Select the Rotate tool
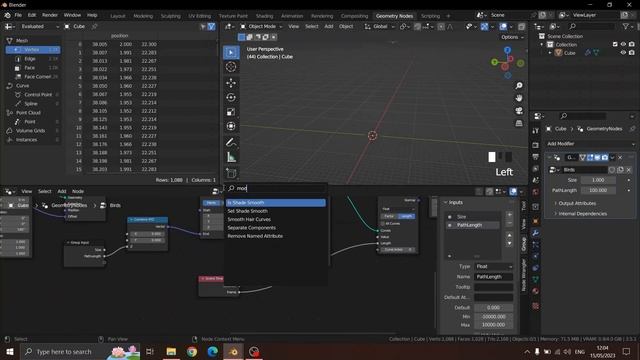Image resolution: width=640 pixels, height=360 pixels. coord(231,98)
